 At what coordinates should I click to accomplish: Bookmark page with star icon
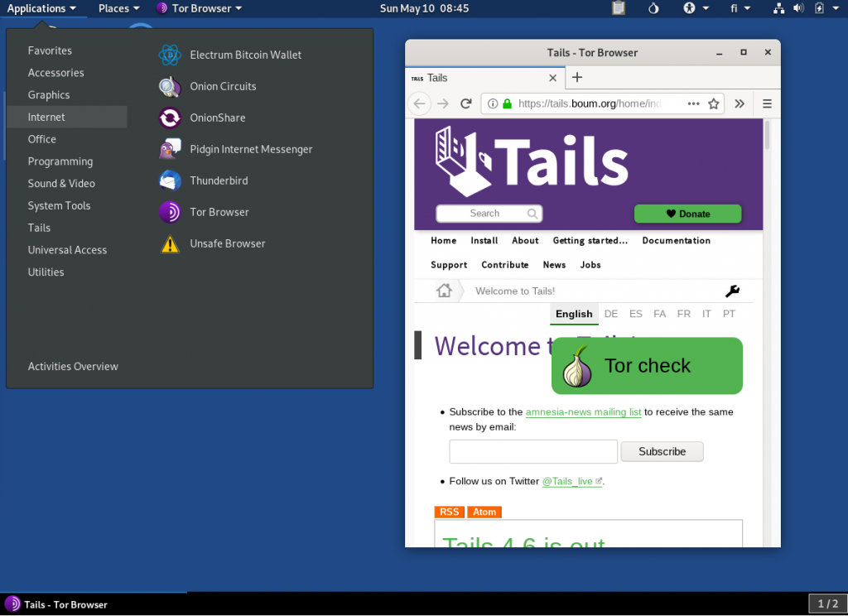pos(713,103)
